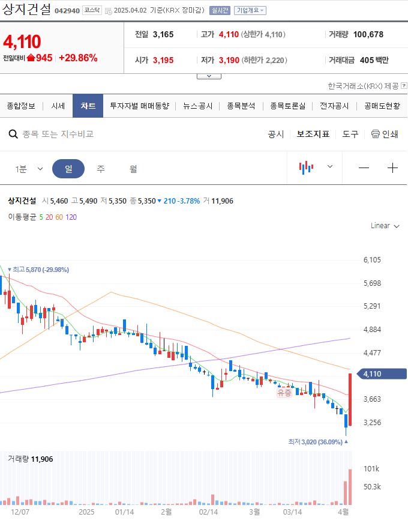Click the 최저 3,020 low marker label
The image size is (408, 532).
click(318, 442)
